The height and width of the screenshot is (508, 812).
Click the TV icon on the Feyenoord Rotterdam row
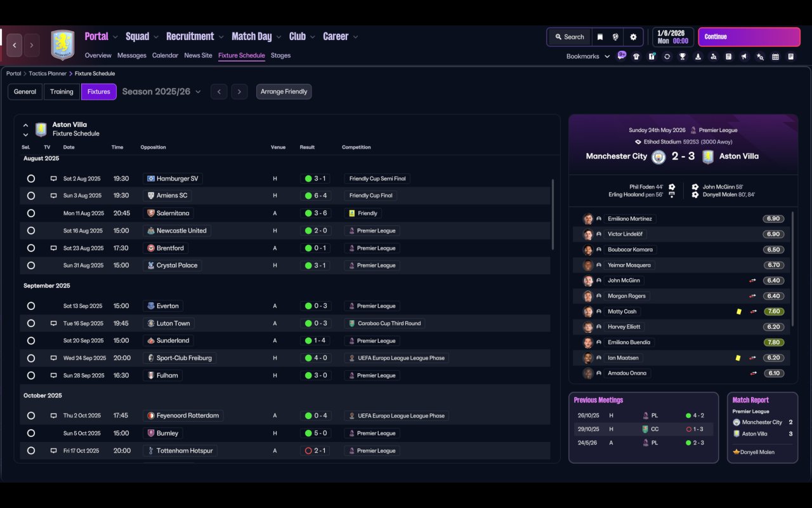click(x=54, y=416)
